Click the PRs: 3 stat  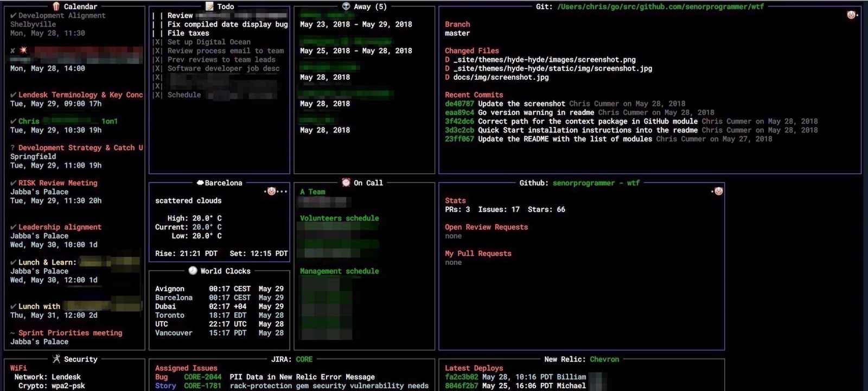tap(457, 210)
